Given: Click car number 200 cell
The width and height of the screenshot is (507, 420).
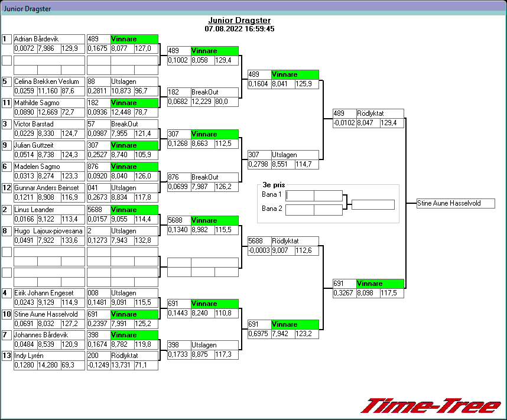Looking at the screenshot, I should 99,356.
